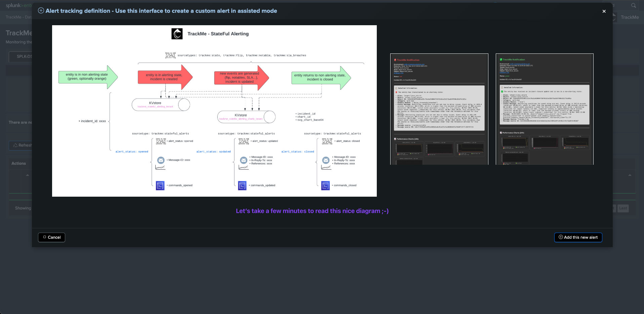The height and width of the screenshot is (314, 644).
Task: Click sort arrow under Actions column
Action: click(28, 175)
